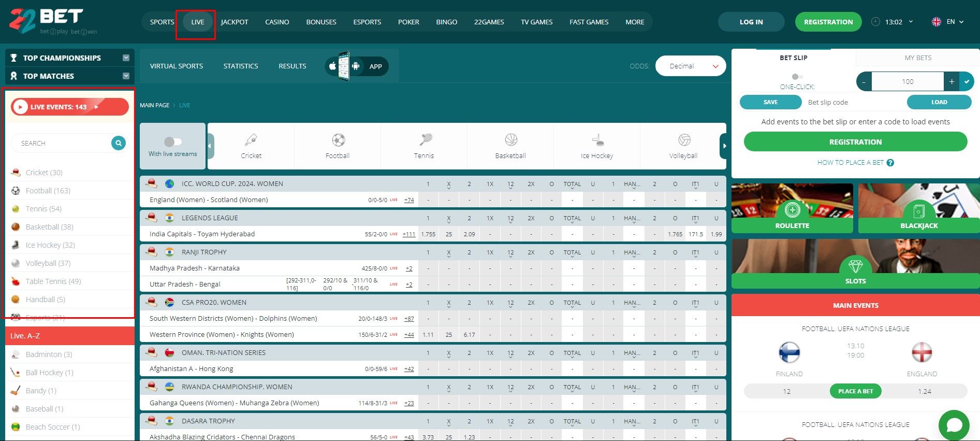Open the live chat bubble icon
980x441 pixels.
(954, 425)
